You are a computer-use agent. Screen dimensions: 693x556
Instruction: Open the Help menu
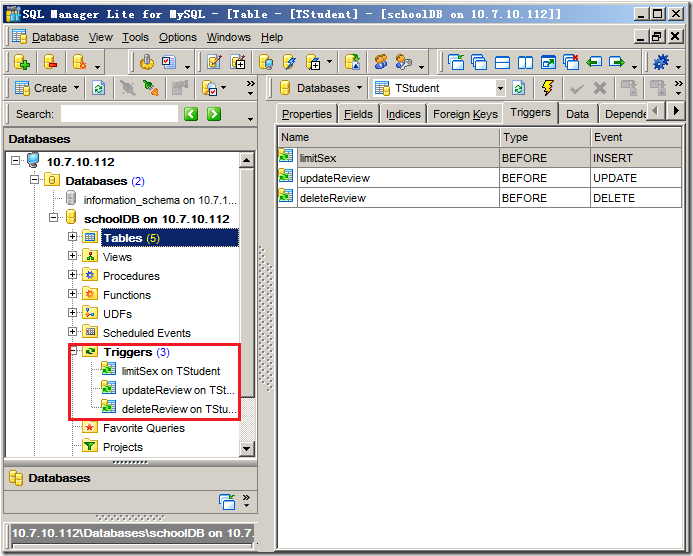272,37
